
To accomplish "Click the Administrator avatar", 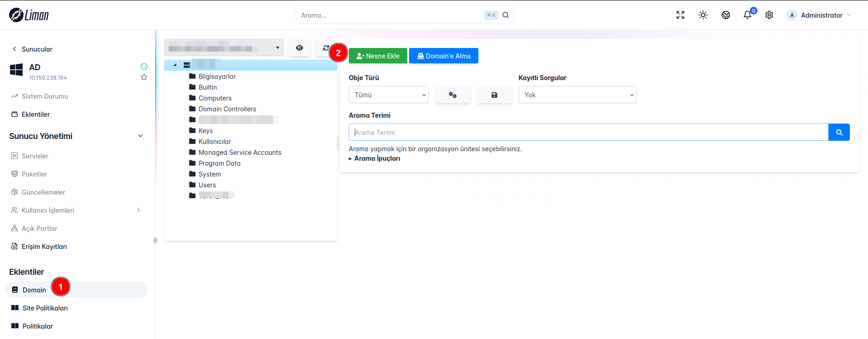I will 792,15.
